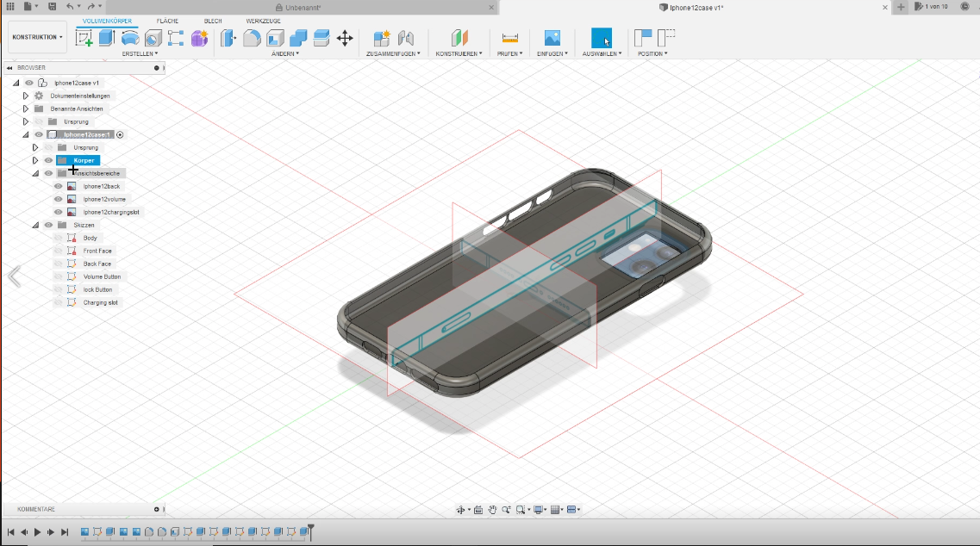980x546 pixels.
Task: Select the Volume Button sketch
Action: tap(102, 276)
